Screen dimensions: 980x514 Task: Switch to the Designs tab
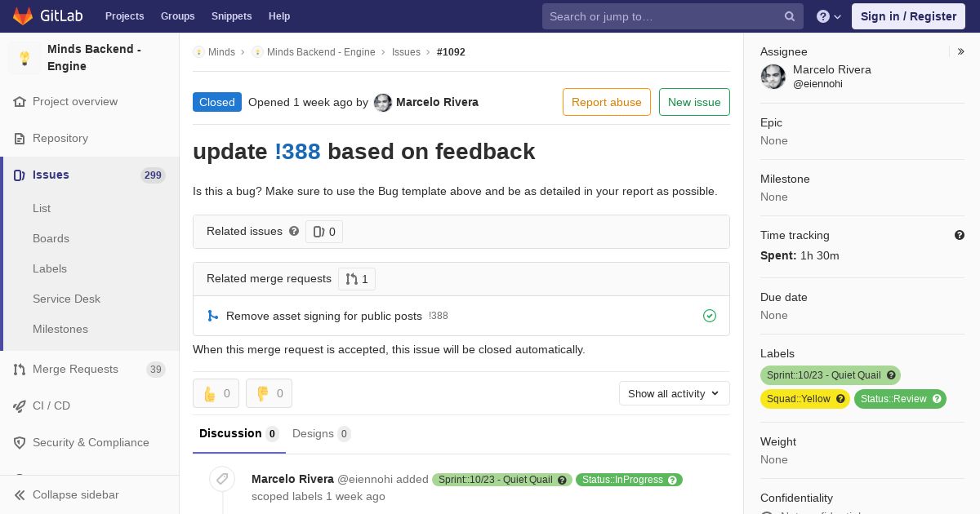coord(322,434)
